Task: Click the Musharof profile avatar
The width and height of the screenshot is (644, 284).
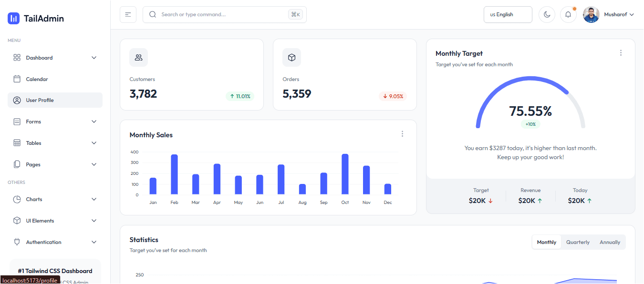Action: point(591,14)
